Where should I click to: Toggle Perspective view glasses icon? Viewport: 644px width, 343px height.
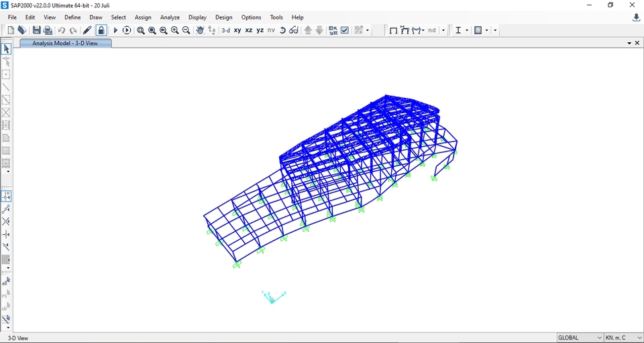point(293,30)
